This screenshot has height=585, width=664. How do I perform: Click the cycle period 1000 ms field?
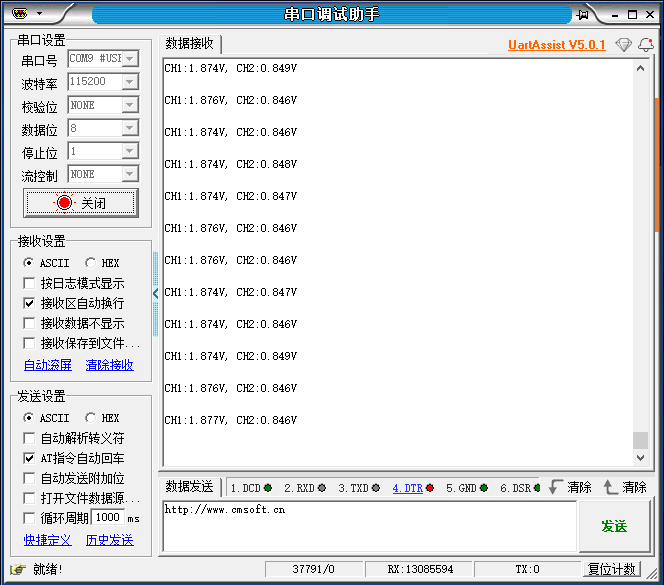108,517
